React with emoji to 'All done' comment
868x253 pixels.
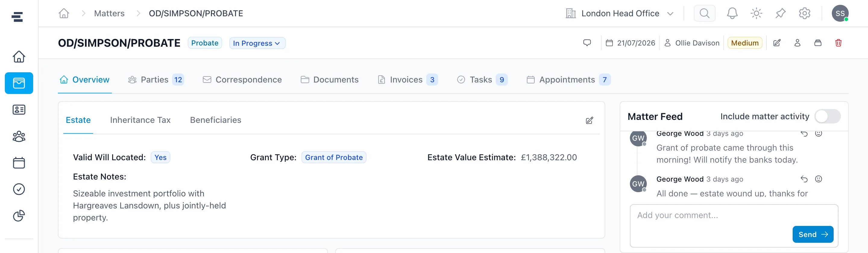tap(819, 179)
